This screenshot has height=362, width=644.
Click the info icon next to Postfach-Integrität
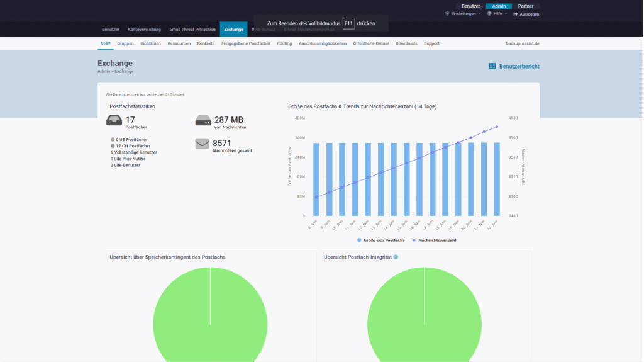coord(396,257)
